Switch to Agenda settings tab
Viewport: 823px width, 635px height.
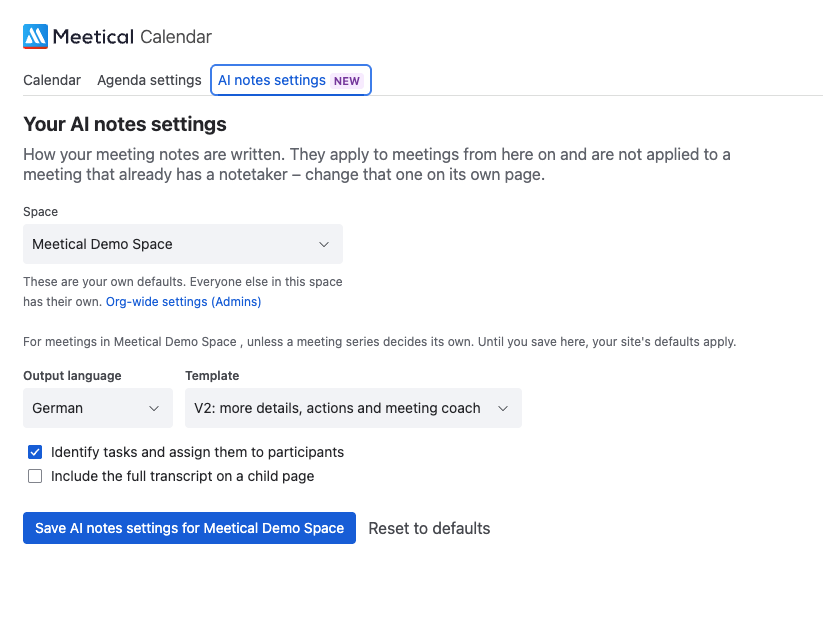click(x=149, y=80)
